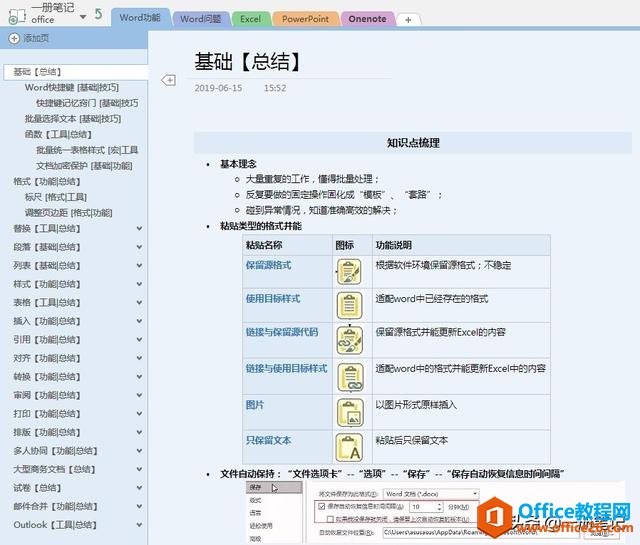Click the page-collapse arrow icon beside the title
Viewport: 640px width, 545px height.
[x=168, y=80]
